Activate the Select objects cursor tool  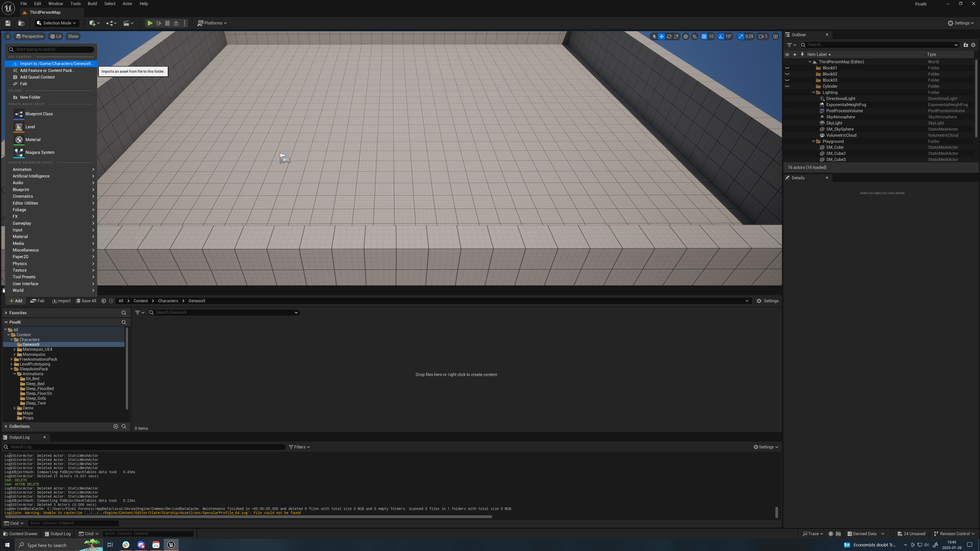(x=654, y=36)
